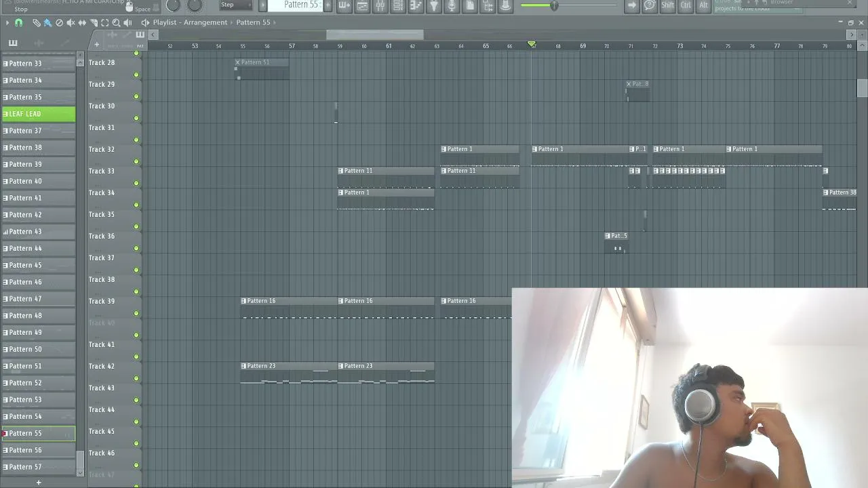This screenshot has width=868, height=488.
Task: Open clip menu of first Pattern 16 clip
Action: coord(243,301)
